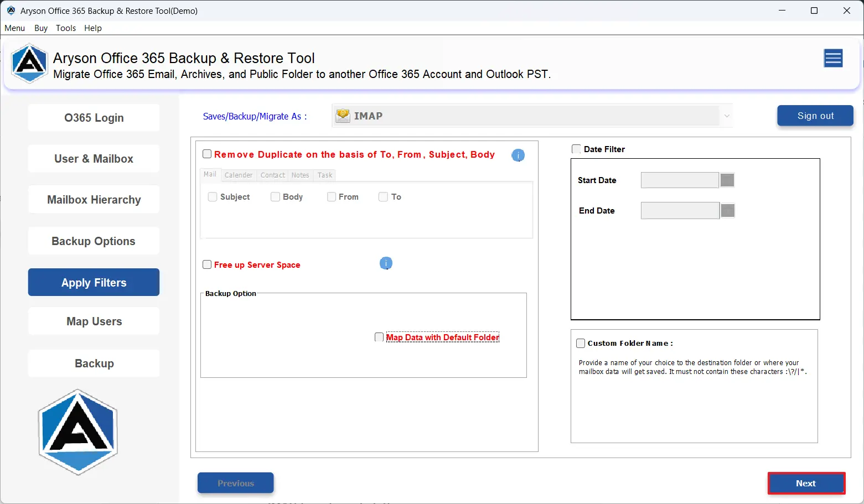Maximize the Aryson window
This screenshot has height=504, width=864.
(x=814, y=11)
